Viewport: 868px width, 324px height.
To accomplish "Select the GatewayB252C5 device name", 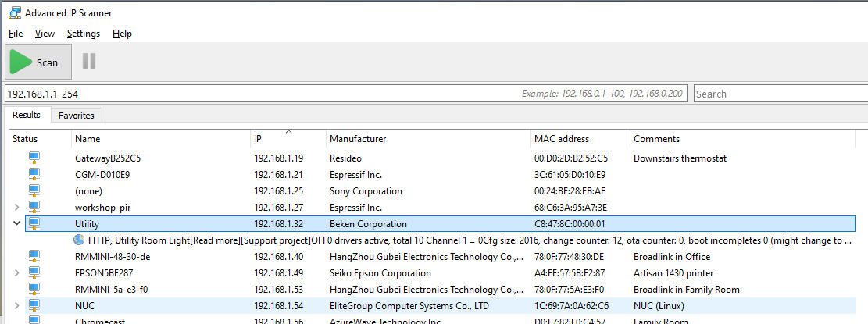I will click(108, 158).
